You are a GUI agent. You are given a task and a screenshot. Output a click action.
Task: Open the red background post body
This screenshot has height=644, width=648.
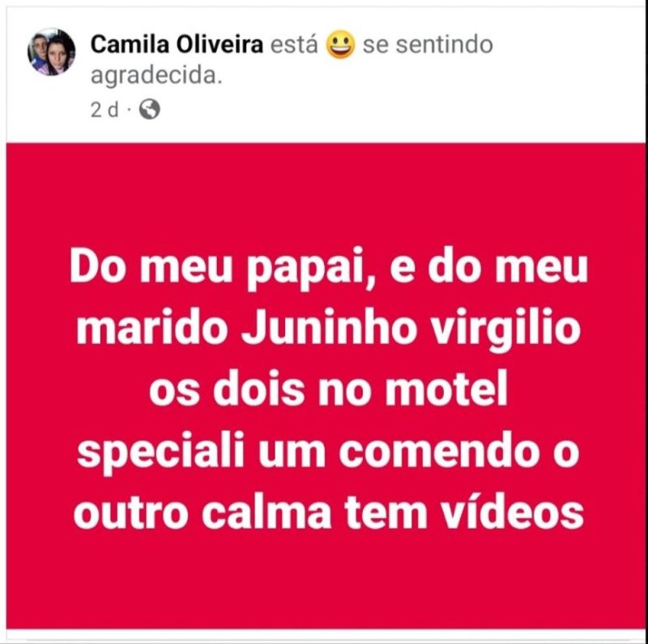click(326, 386)
